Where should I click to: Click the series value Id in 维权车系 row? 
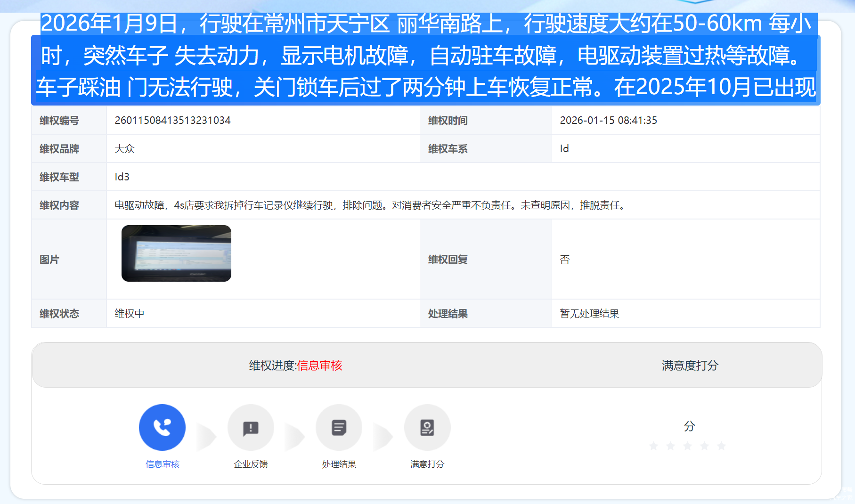(x=564, y=148)
